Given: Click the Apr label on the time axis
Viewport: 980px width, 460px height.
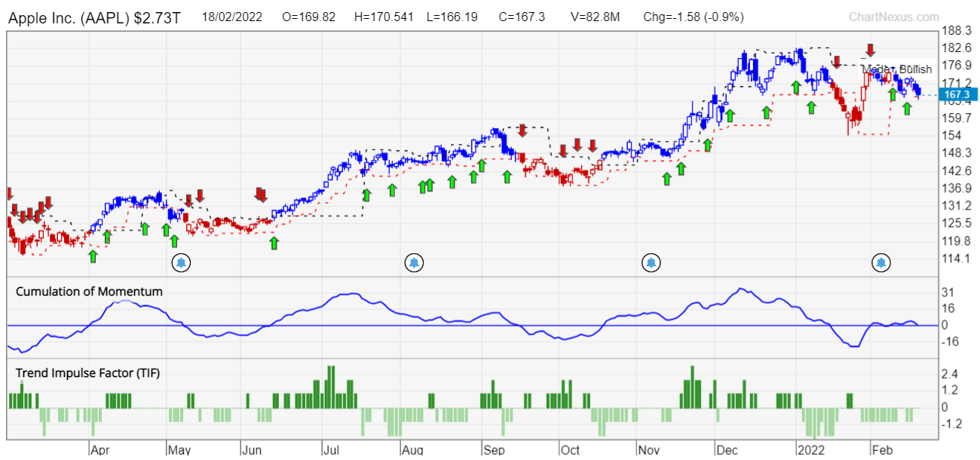Looking at the screenshot, I should click(101, 450).
